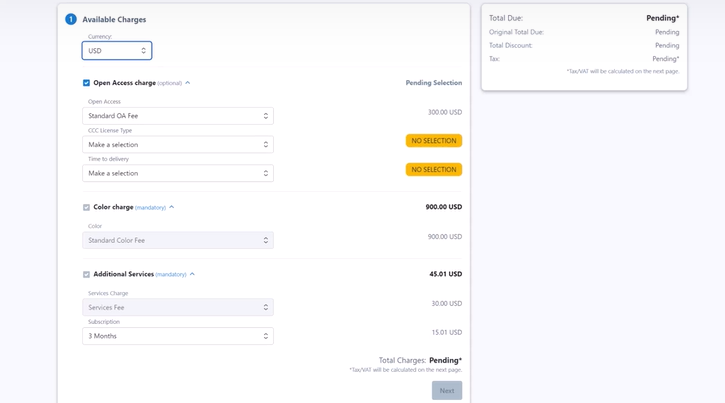Open the Subscription 3 Months dropdown
Viewport: 725px width, 403px height.
click(x=178, y=336)
